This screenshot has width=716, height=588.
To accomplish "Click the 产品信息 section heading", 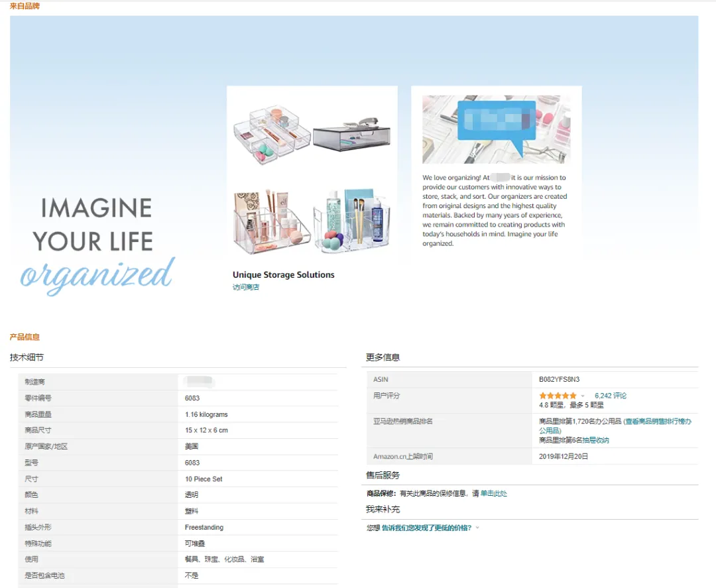I will coord(25,337).
